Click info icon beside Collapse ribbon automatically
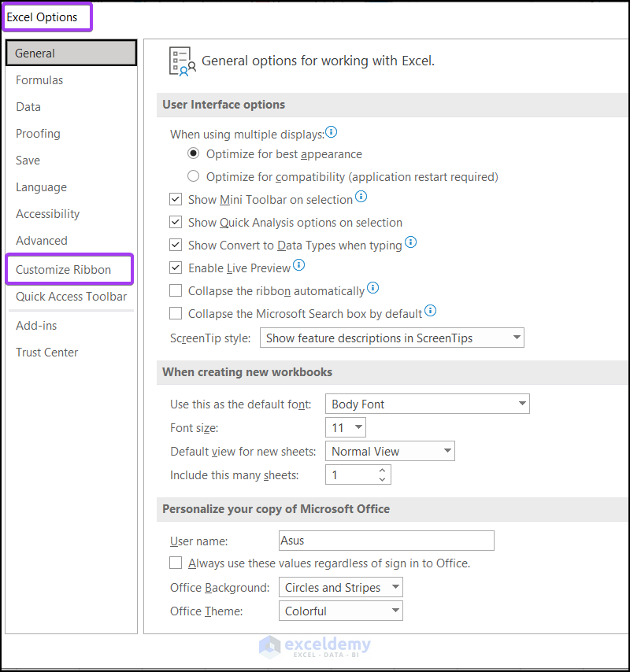The image size is (630, 672). pyautogui.click(x=373, y=288)
